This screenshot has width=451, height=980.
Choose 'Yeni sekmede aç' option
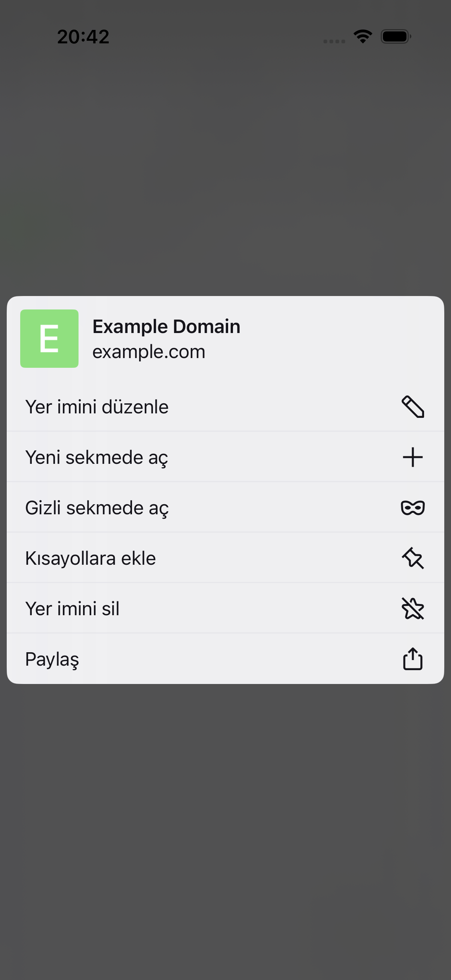[x=225, y=457]
